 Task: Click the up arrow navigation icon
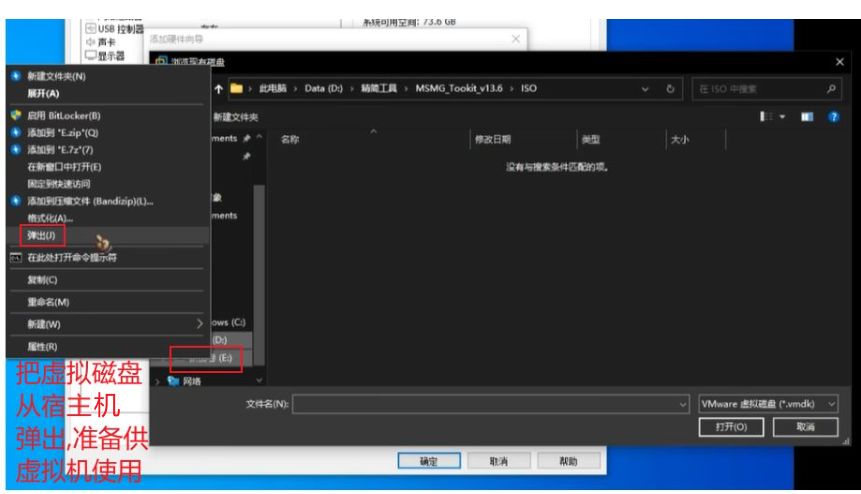pos(219,89)
